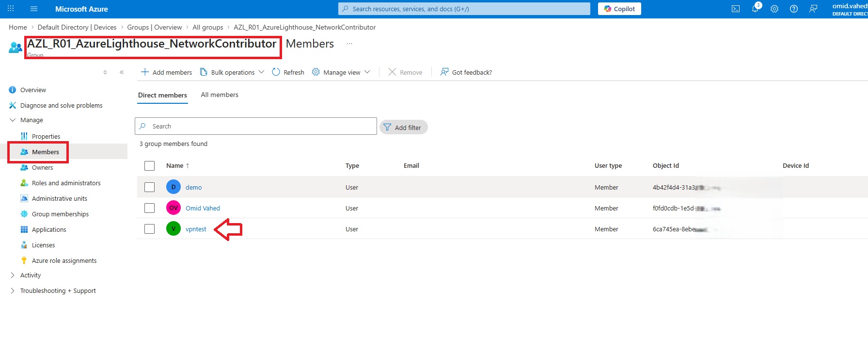Open the hamburger portal menu
This screenshot has width=868, height=354.
coord(34,9)
